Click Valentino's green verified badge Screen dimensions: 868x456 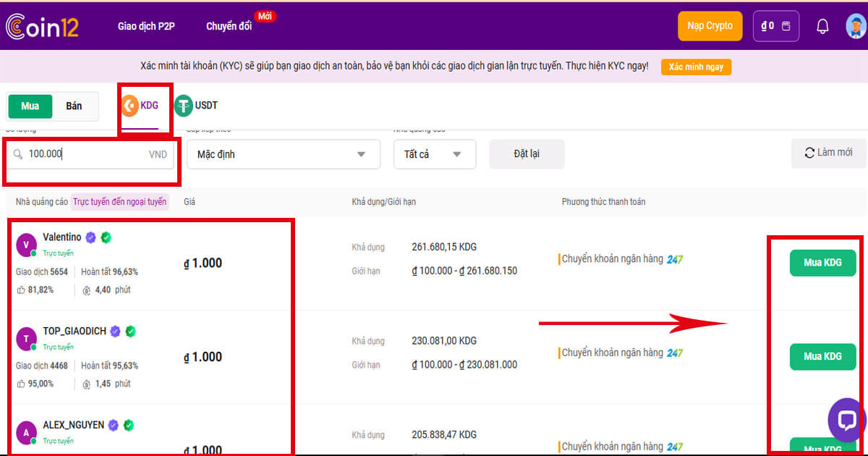[106, 237]
